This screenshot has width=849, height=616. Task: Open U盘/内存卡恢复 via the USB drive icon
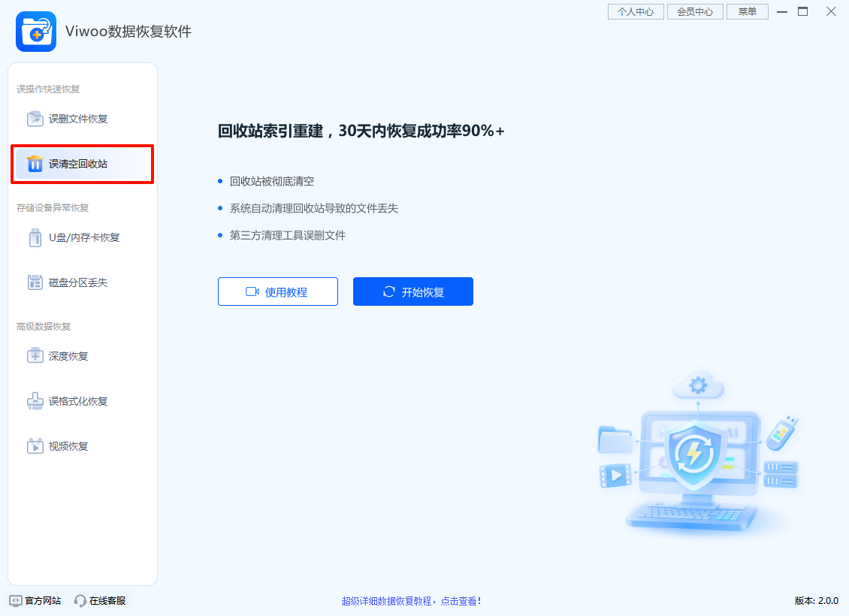pyautogui.click(x=35, y=237)
